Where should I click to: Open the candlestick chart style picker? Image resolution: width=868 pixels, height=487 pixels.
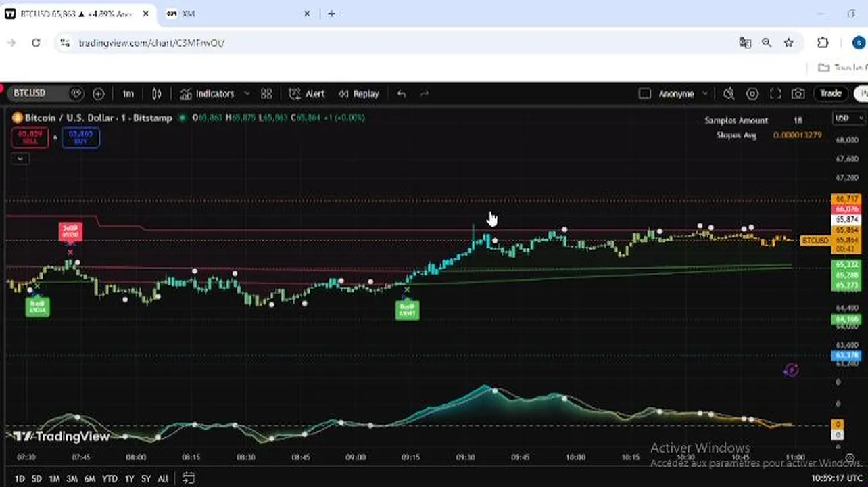[157, 94]
